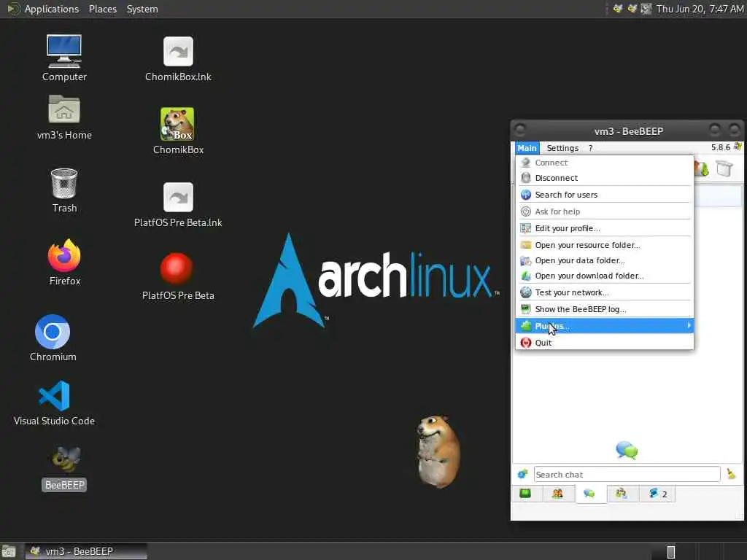Click the BeeBEEP window menu button on the title bar
The image size is (747, 560).
(x=520, y=130)
